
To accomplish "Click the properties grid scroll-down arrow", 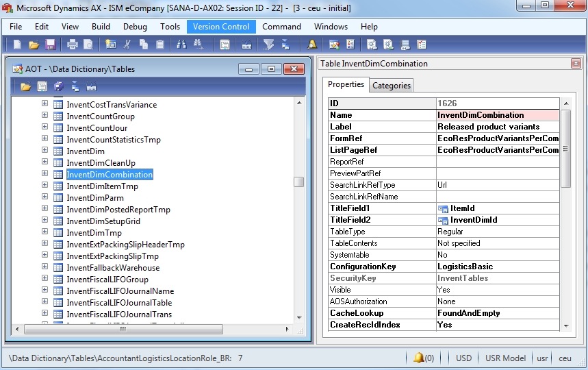I will tap(566, 325).
